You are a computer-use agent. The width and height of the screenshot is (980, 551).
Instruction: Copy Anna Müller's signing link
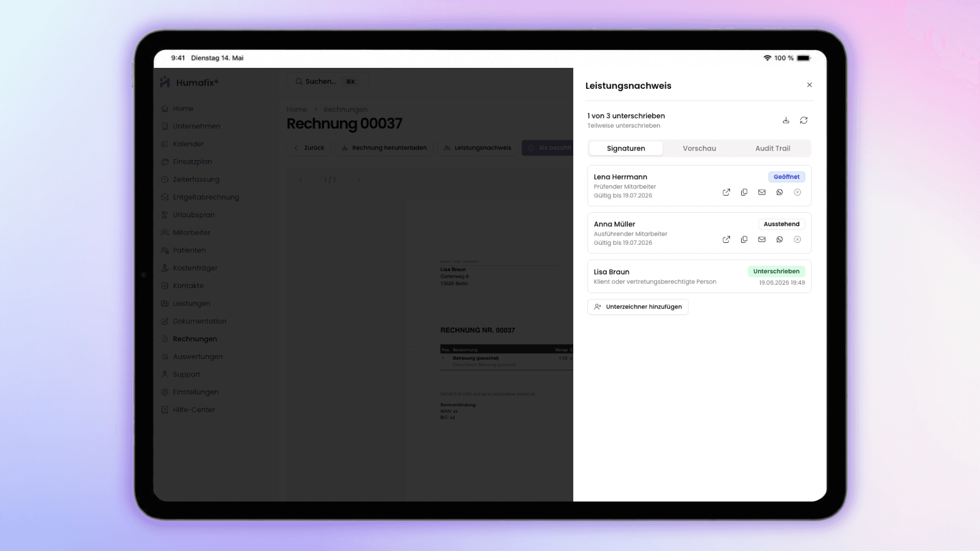point(744,239)
